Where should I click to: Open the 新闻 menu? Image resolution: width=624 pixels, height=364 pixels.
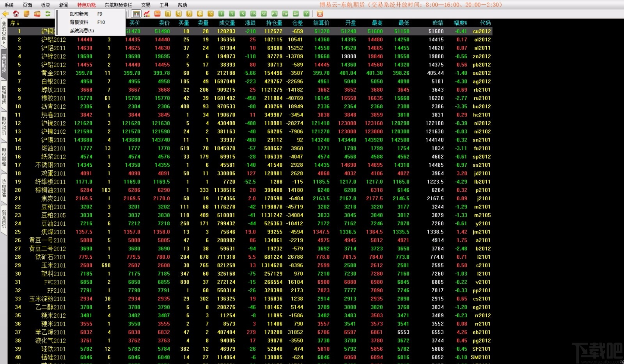point(64,5)
